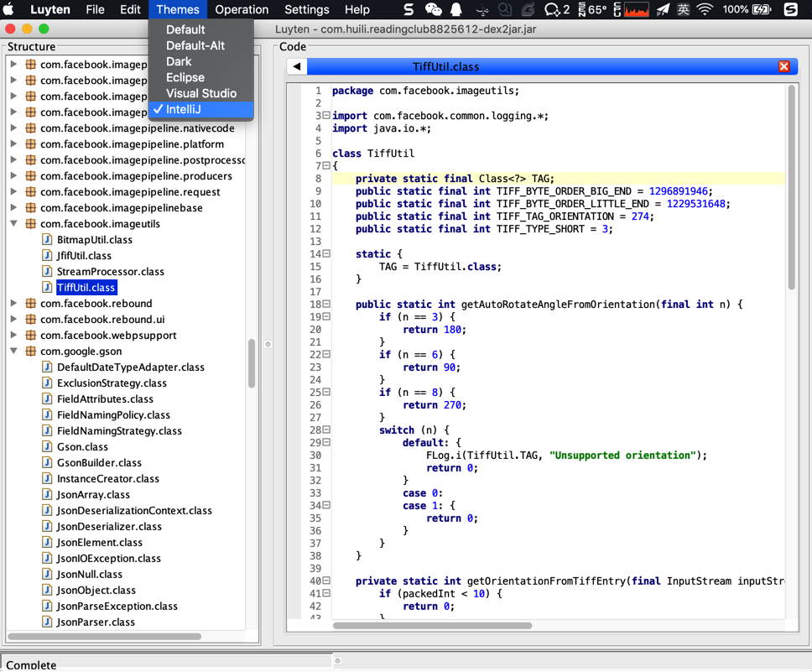This screenshot has width=812, height=672.
Task: Click the package icon for com.facebook.imageutils
Action: (30, 224)
